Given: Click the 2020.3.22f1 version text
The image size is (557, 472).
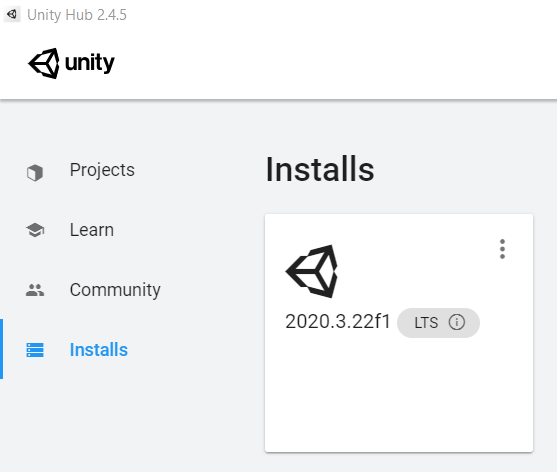Looking at the screenshot, I should (338, 322).
